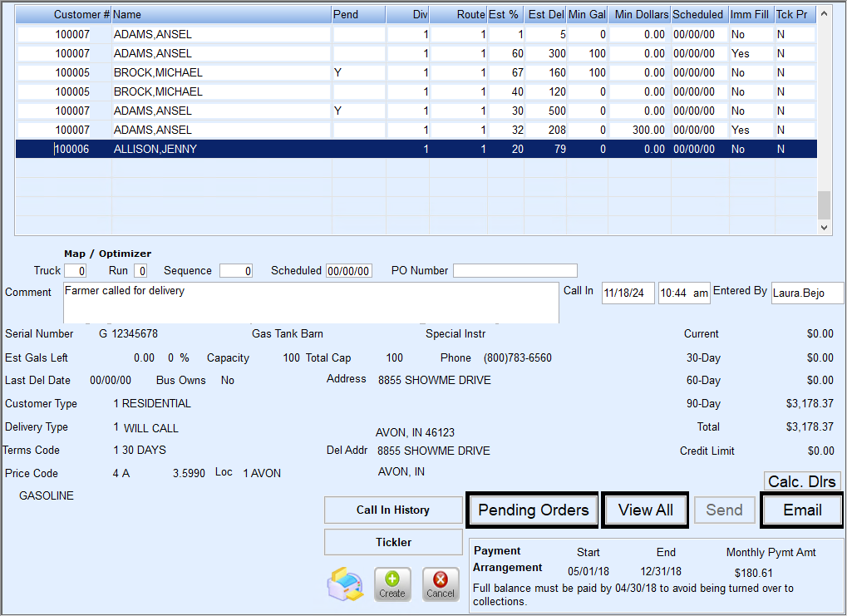Click the grayed Send button
847x616 pixels.
[724, 510]
